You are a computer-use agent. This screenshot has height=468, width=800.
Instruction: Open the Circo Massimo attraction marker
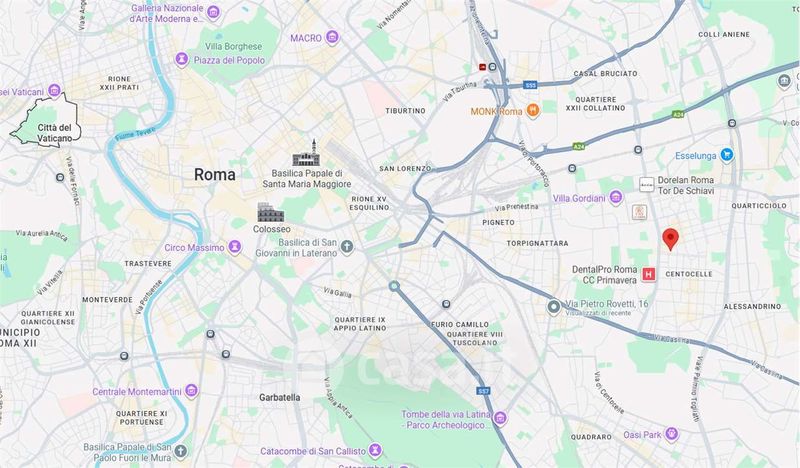pos(235,247)
